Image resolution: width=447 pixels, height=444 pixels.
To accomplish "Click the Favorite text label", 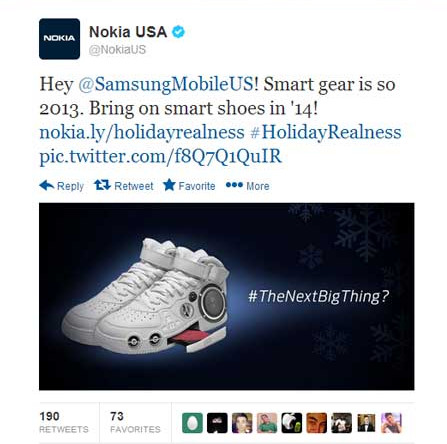I will [x=197, y=186].
